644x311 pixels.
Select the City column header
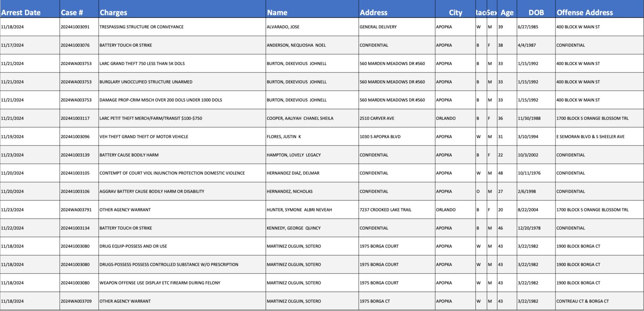tap(455, 9)
